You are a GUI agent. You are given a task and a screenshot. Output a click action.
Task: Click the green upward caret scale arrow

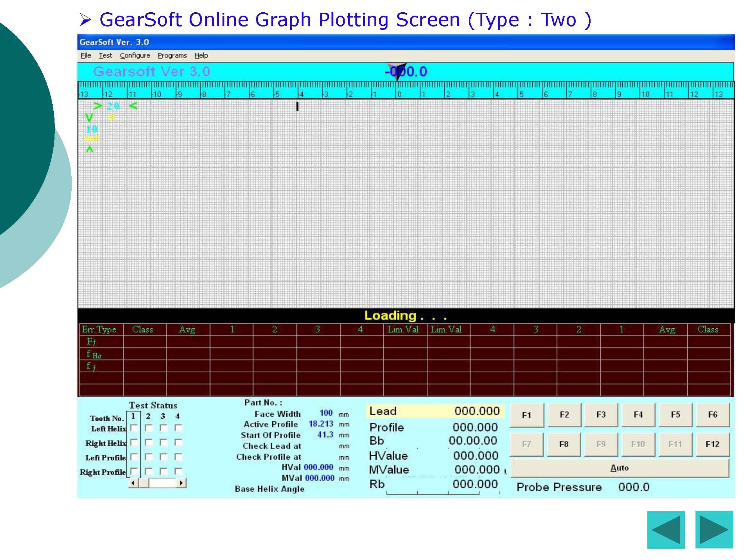pyautogui.click(x=90, y=149)
